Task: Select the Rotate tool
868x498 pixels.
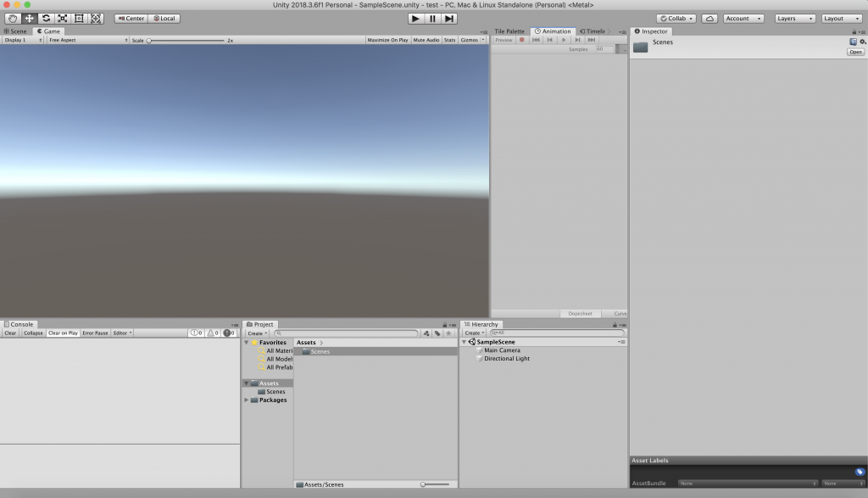Action: tap(46, 18)
